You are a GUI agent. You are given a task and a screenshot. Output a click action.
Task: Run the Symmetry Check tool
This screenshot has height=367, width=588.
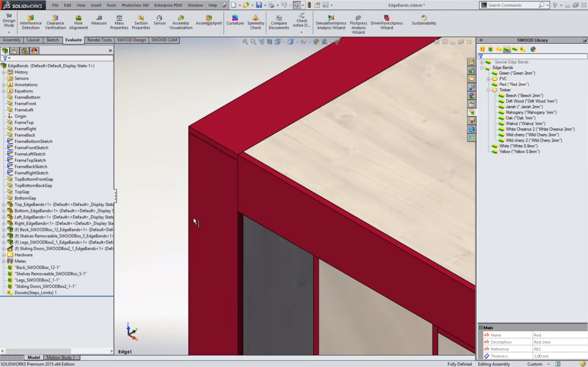(255, 22)
